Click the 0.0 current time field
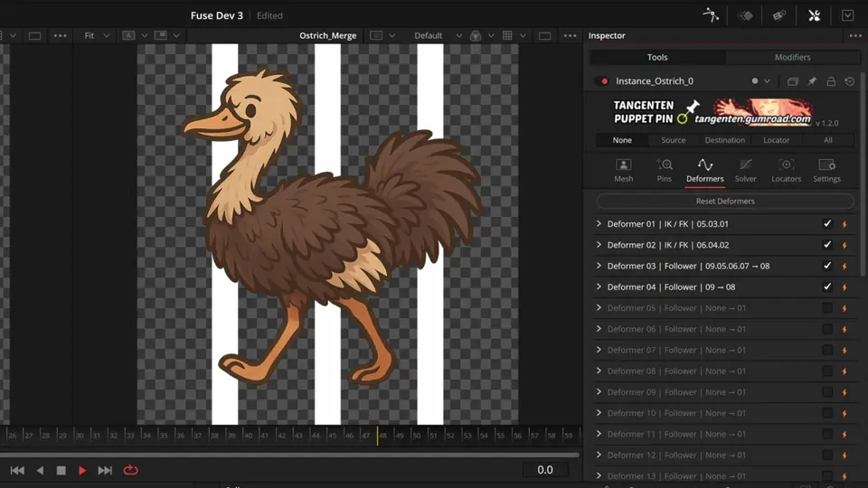Screen dimensions: 868x488 (545, 470)
